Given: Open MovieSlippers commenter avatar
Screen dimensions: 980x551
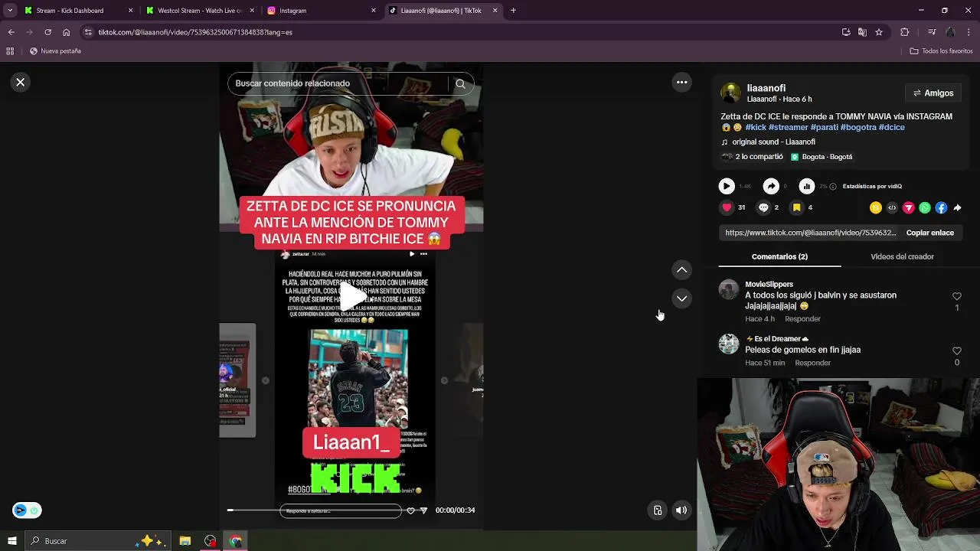Looking at the screenshot, I should 729,289.
